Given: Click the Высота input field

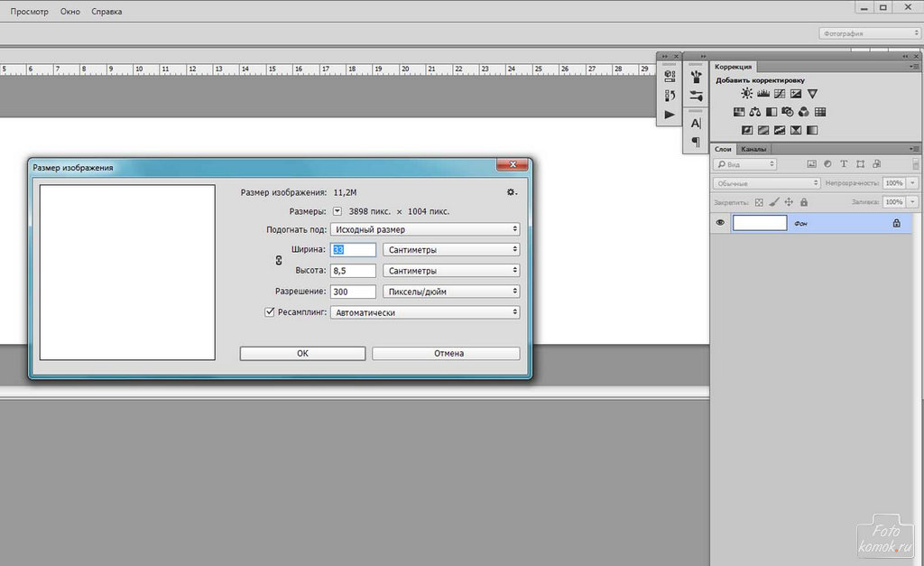Looking at the screenshot, I should tap(353, 271).
